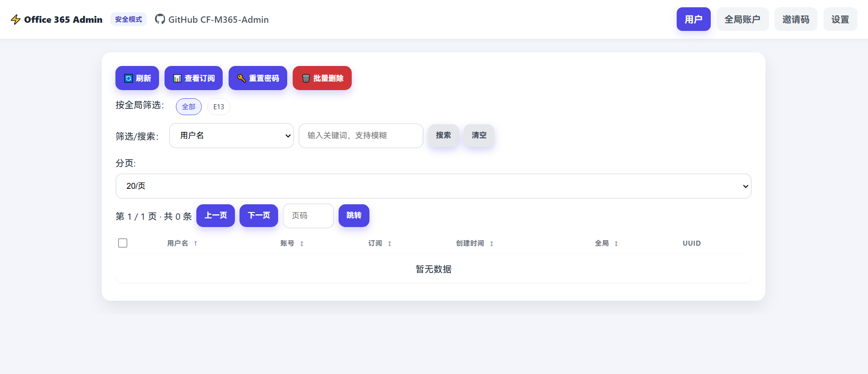
Task: Go to previous page with 上一页
Action: click(215, 215)
